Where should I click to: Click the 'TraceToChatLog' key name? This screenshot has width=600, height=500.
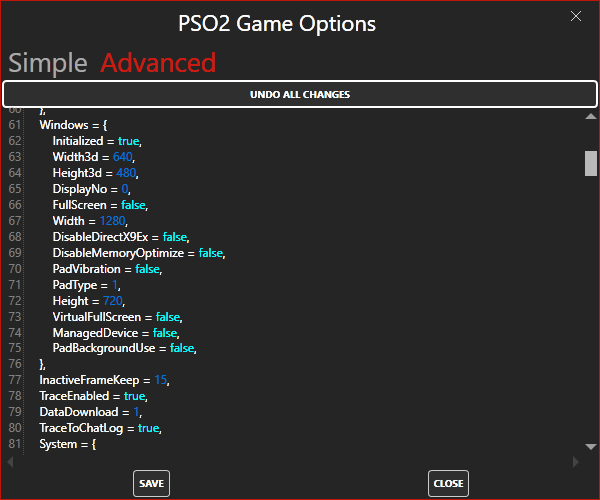pos(81,428)
